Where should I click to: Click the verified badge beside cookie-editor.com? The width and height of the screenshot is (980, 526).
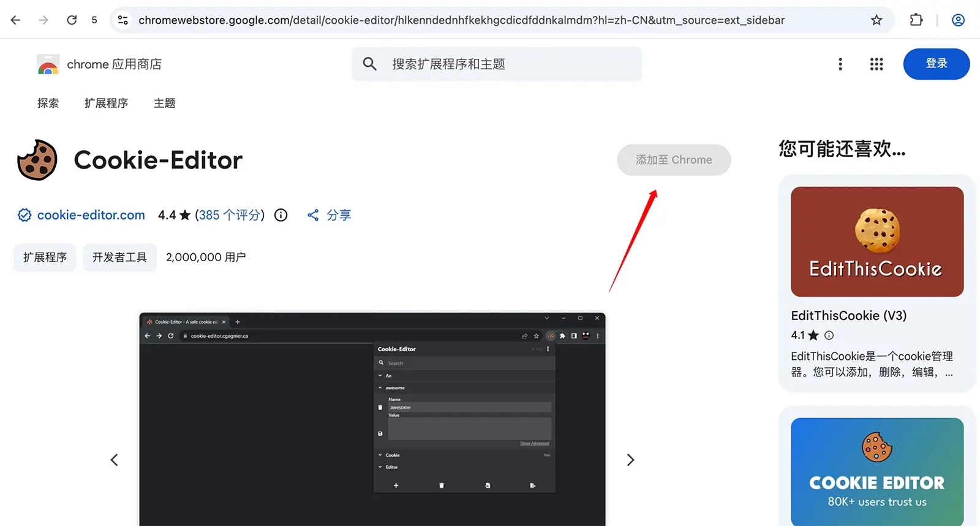pyautogui.click(x=24, y=215)
